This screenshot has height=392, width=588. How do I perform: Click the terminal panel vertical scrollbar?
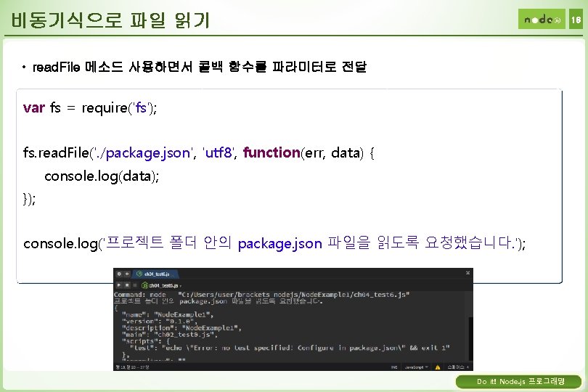point(470,339)
